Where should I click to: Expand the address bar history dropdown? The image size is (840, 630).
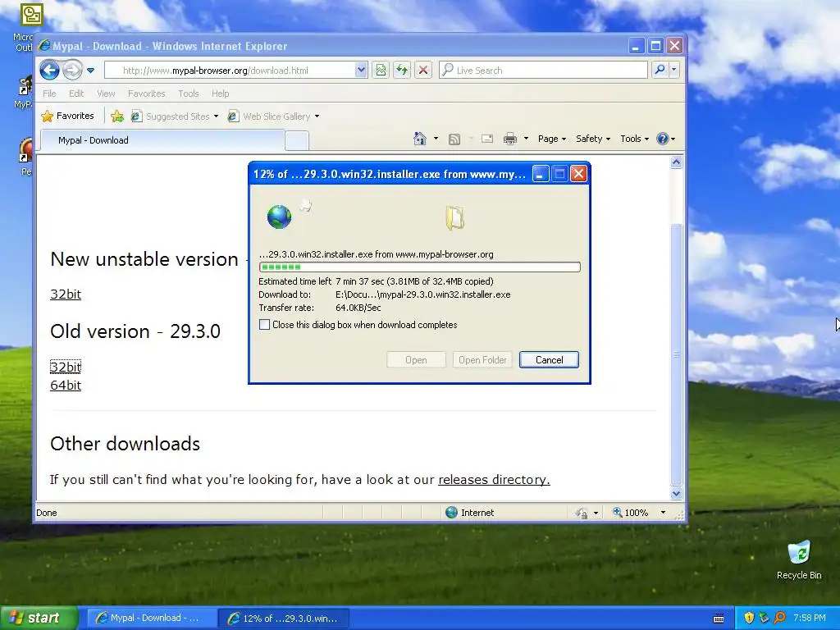[361, 71]
